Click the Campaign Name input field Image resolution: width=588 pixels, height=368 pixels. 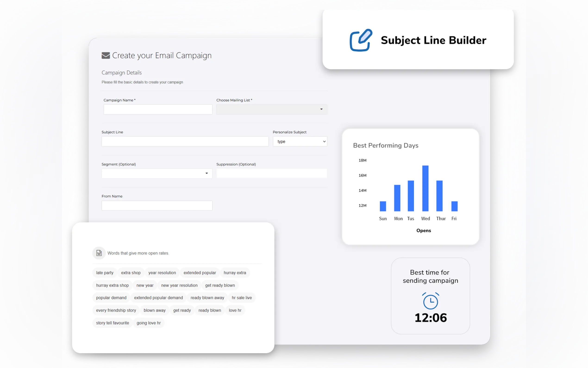tap(158, 109)
